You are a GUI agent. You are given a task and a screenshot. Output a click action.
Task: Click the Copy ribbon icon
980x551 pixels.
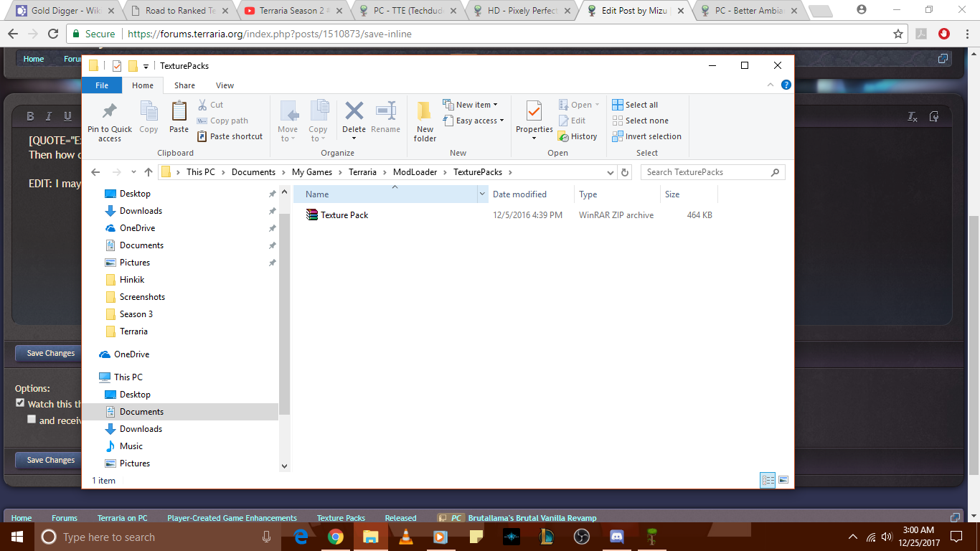click(149, 117)
